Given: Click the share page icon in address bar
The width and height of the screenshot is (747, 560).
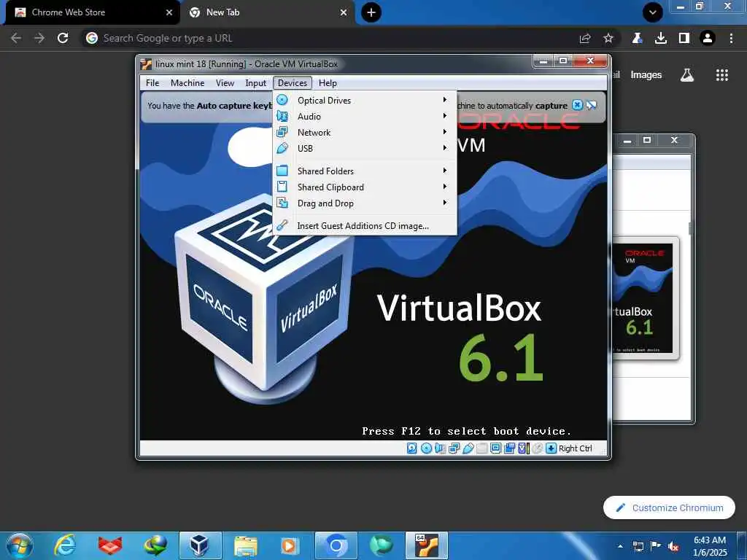Looking at the screenshot, I should [x=585, y=38].
